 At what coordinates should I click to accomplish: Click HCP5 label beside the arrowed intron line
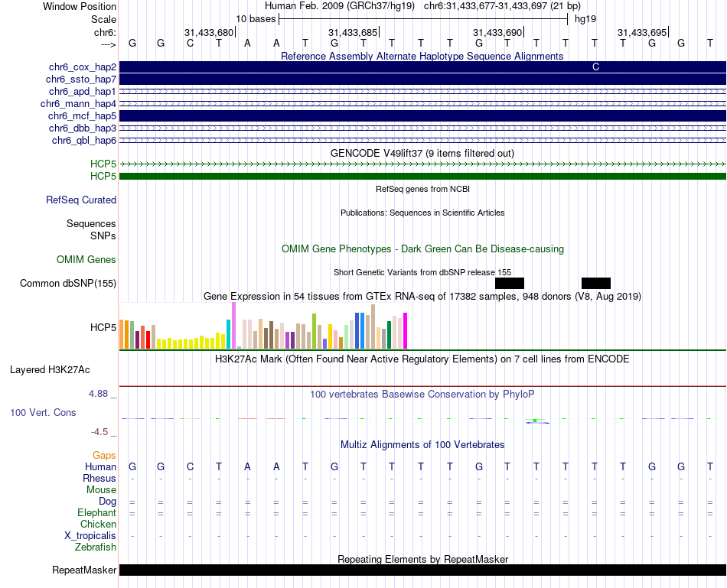[x=103, y=164]
